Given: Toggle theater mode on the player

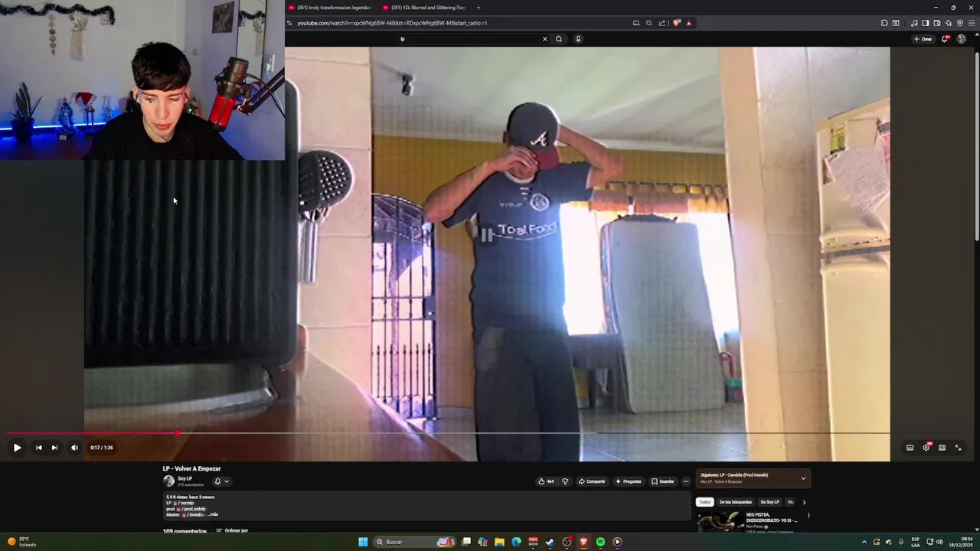Looking at the screenshot, I should tap(942, 448).
